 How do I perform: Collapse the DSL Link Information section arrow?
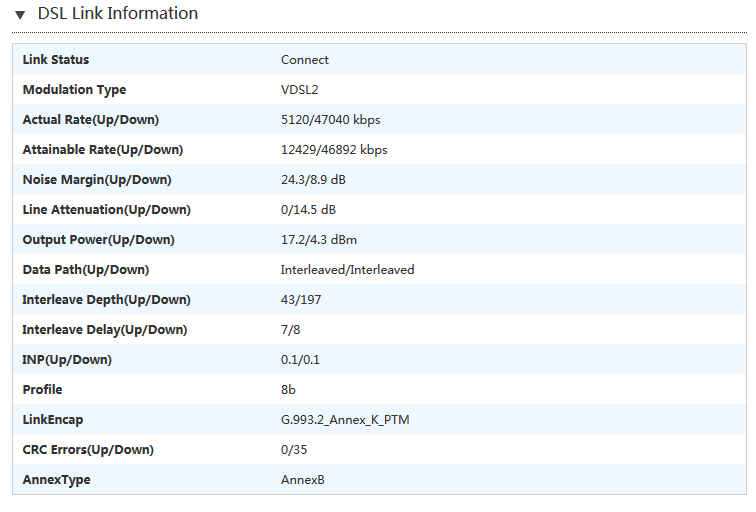[x=20, y=15]
